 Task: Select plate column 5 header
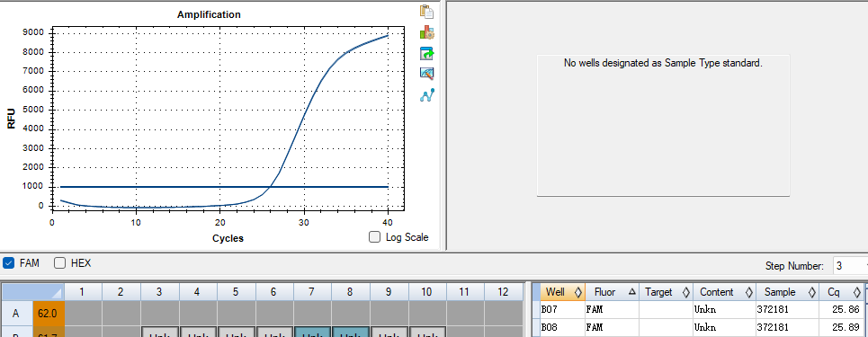pos(236,292)
